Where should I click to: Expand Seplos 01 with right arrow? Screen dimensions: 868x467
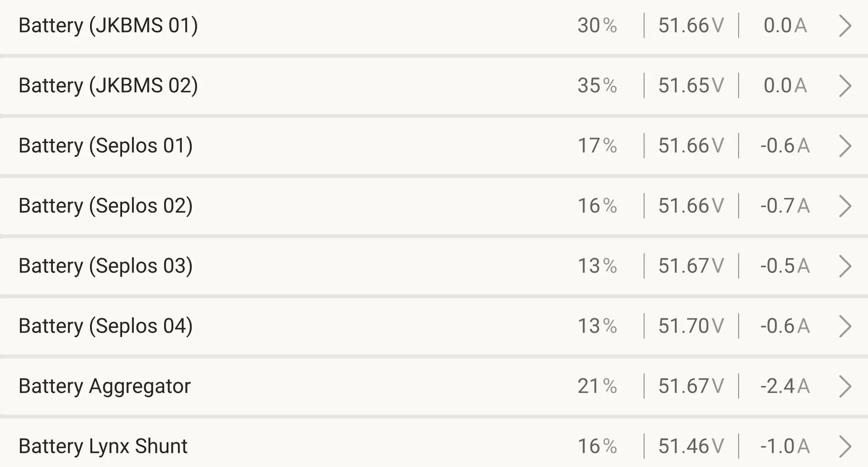tap(844, 146)
